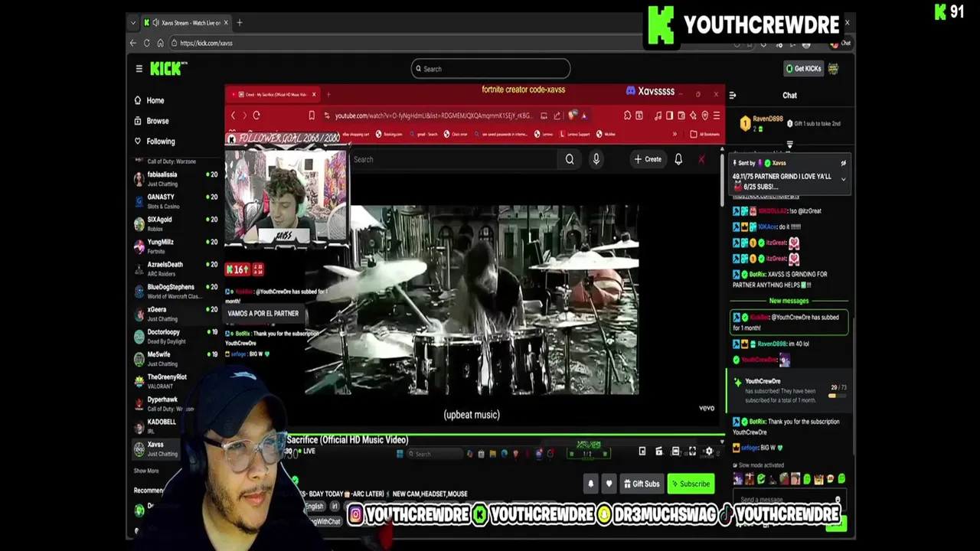Click browser back button
This screenshot has height=551, width=980.
pos(132,43)
